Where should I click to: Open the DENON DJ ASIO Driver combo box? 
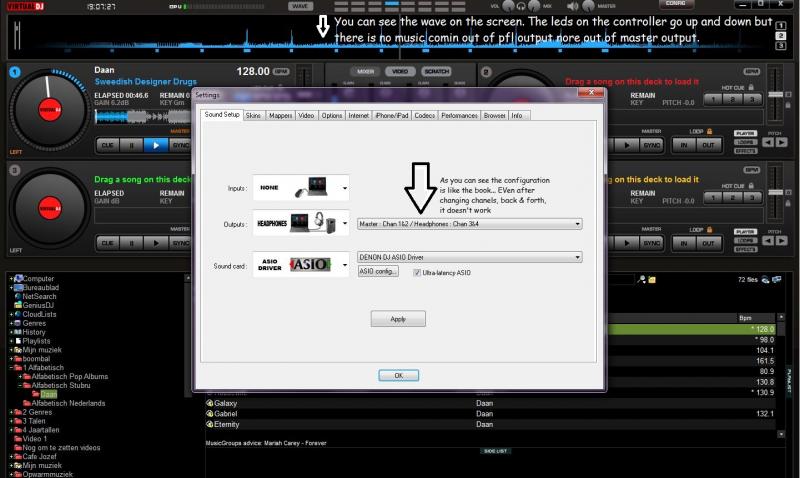pyautogui.click(x=469, y=257)
